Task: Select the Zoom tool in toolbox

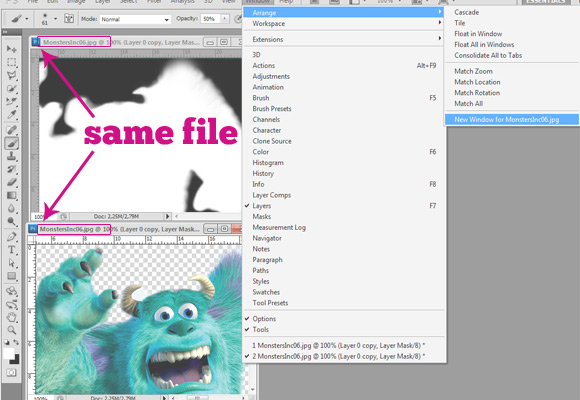Action: [11, 330]
